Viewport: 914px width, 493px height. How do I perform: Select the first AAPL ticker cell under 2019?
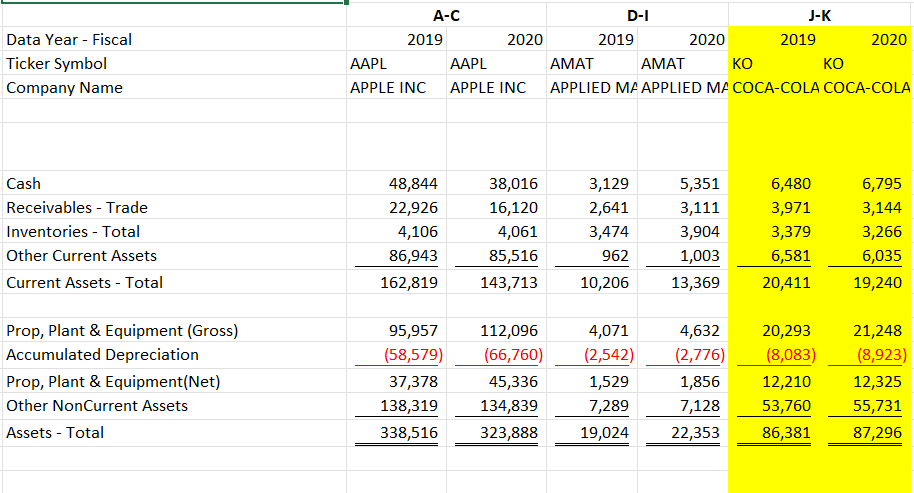396,63
